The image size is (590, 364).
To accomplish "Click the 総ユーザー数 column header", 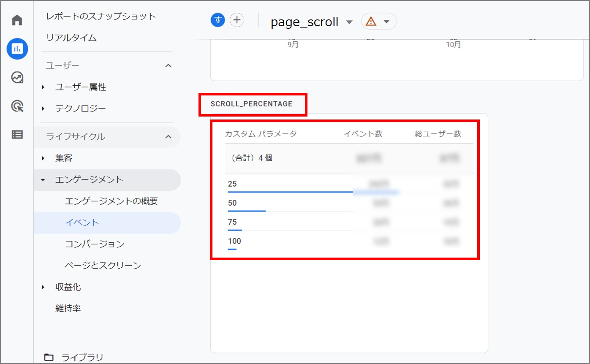I will (x=438, y=134).
